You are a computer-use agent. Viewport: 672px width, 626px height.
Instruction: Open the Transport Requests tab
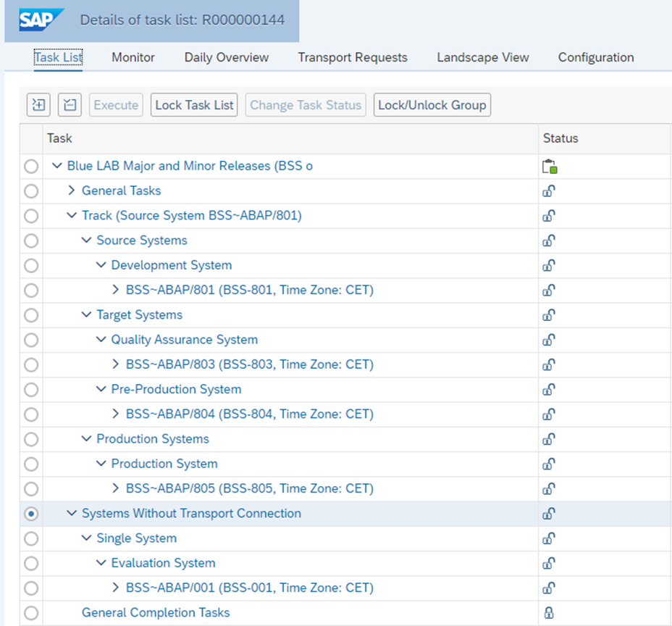point(353,57)
